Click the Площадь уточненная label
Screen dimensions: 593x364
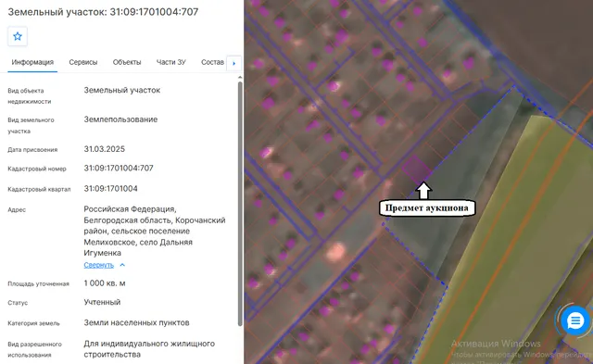tap(39, 283)
